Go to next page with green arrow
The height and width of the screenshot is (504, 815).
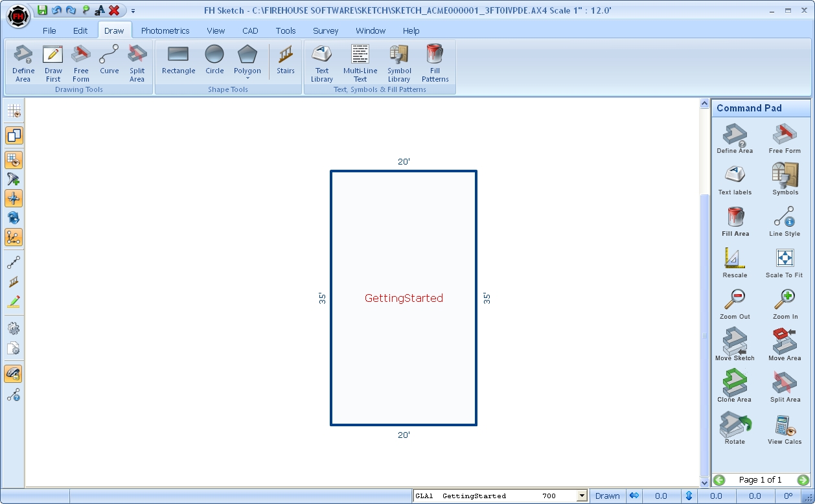tap(803, 480)
